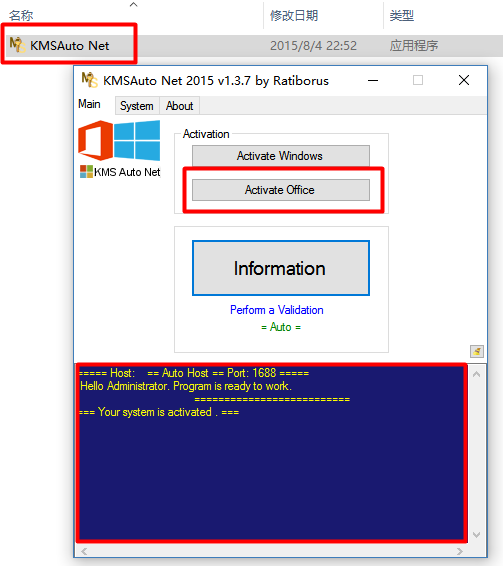Click the colored squares icon beside KMS Auto Net
Image resolution: width=503 pixels, height=566 pixels.
click(86, 171)
